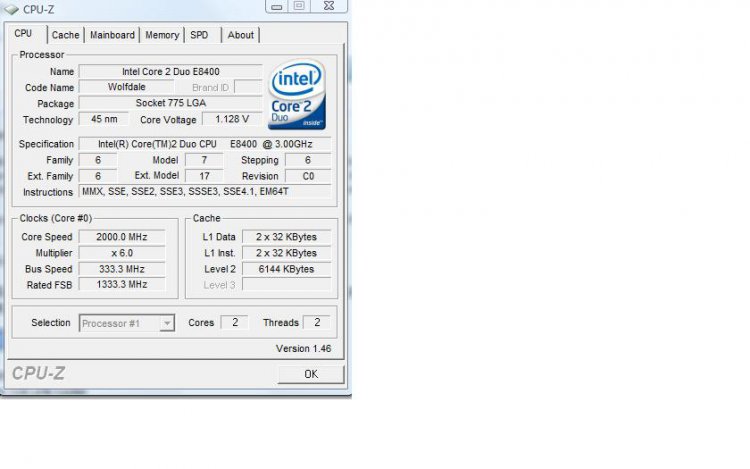Click the Model value '7'
The width and height of the screenshot is (750, 469).
pos(204,160)
